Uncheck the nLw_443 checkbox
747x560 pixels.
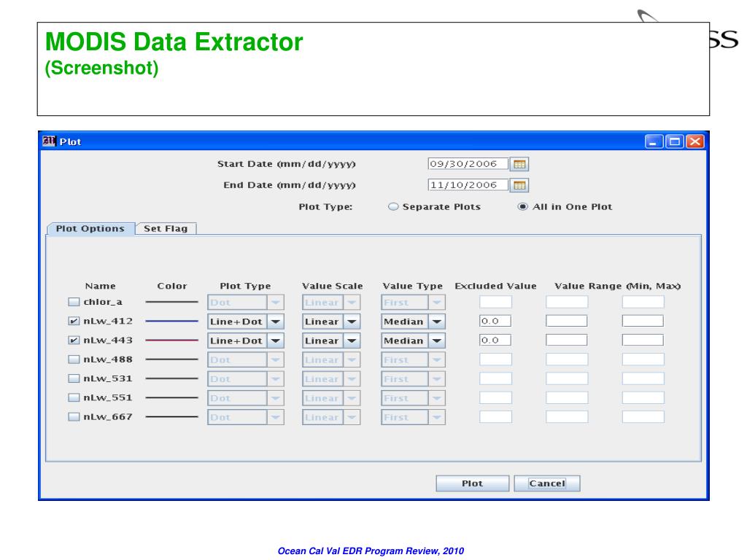74,340
